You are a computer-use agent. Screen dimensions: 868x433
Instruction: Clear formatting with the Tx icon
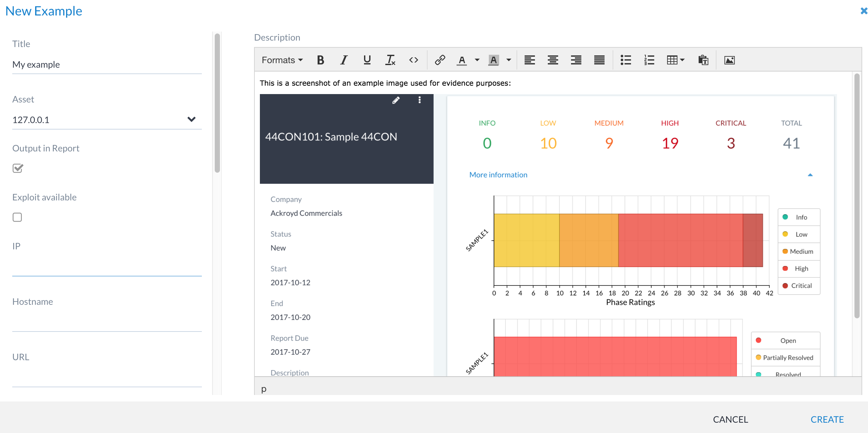click(390, 60)
